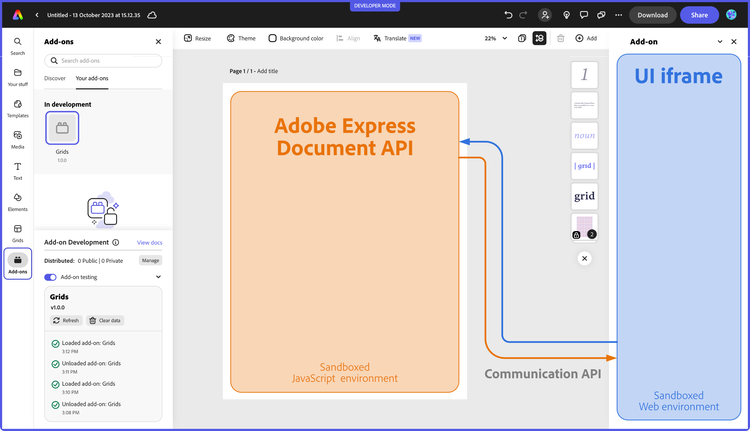Collapse the Add-on panel with chevron
Image resolution: width=750 pixels, height=431 pixels.
click(x=720, y=42)
